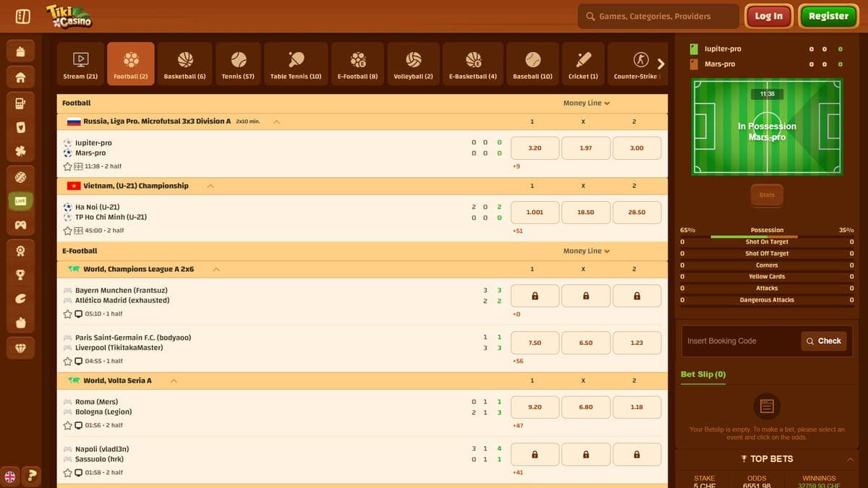Open the diamond icon in the sidebar

[20, 348]
